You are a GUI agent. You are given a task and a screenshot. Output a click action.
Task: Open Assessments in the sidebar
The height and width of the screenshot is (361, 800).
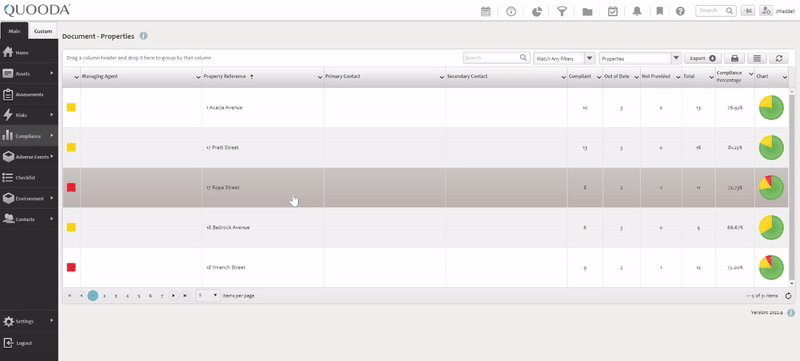click(x=29, y=94)
